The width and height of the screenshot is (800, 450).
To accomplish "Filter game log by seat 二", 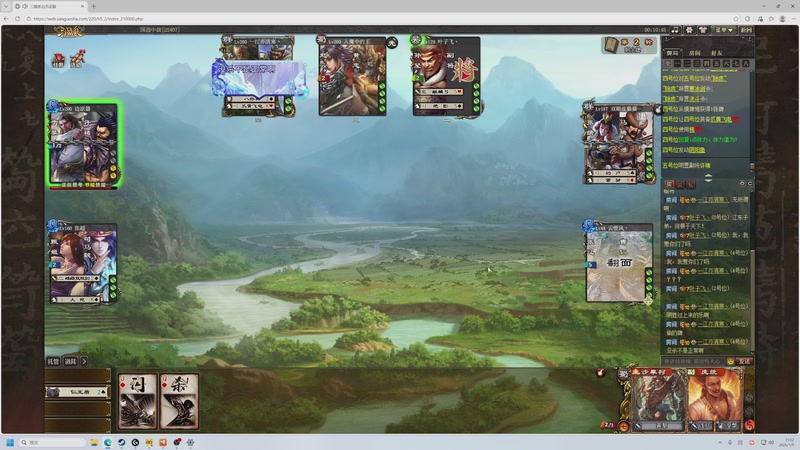I will (x=687, y=63).
